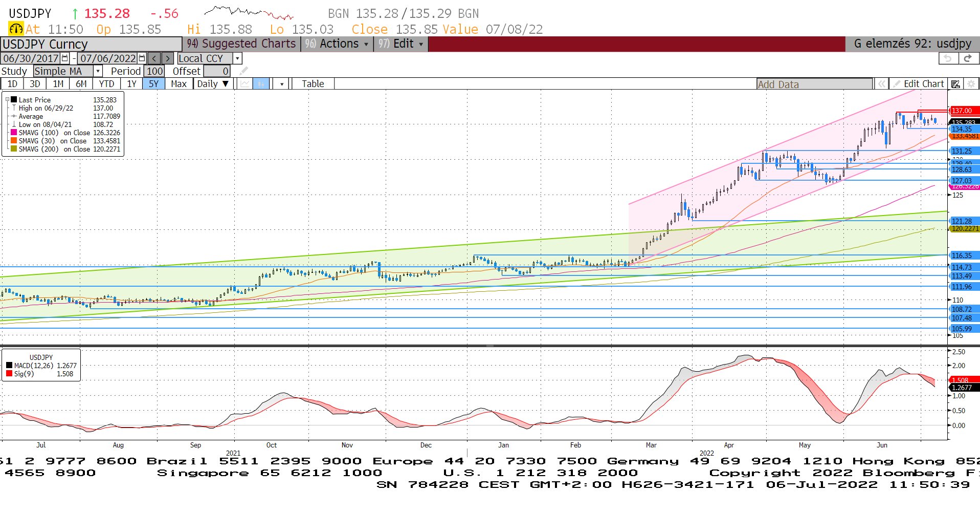The width and height of the screenshot is (980, 513).
Task: Click the pencil icon beside Offset field
Action: (x=243, y=71)
